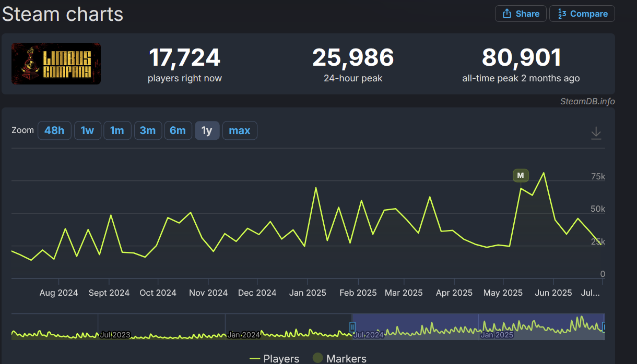This screenshot has width=637, height=364.
Task: Click the 75k y-axis label
Action: point(598,177)
